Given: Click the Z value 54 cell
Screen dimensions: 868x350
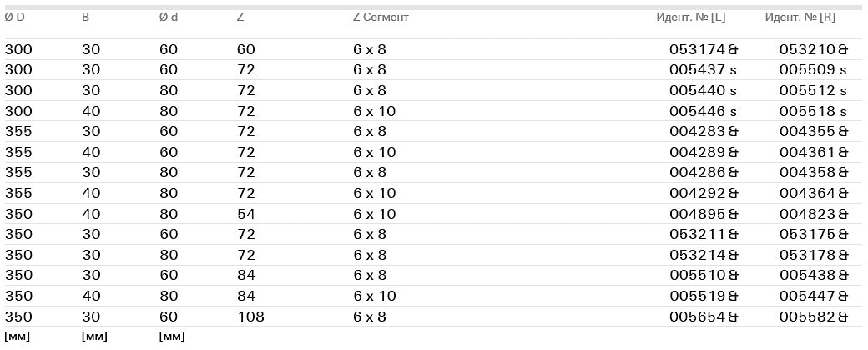Looking at the screenshot, I should tap(245, 214).
